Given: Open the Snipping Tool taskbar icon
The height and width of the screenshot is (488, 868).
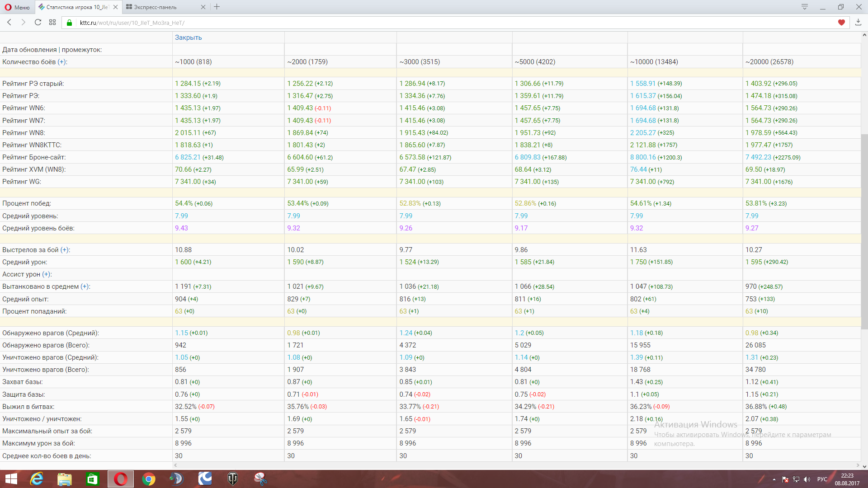Looking at the screenshot, I should point(261,479).
